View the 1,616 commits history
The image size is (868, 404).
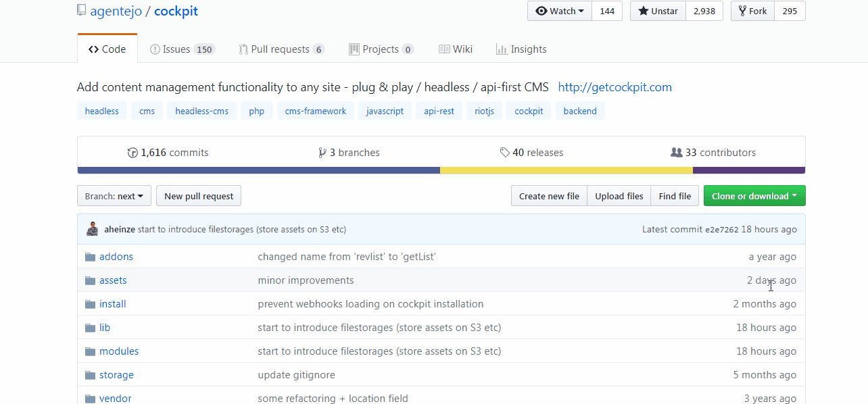pyautogui.click(x=168, y=153)
